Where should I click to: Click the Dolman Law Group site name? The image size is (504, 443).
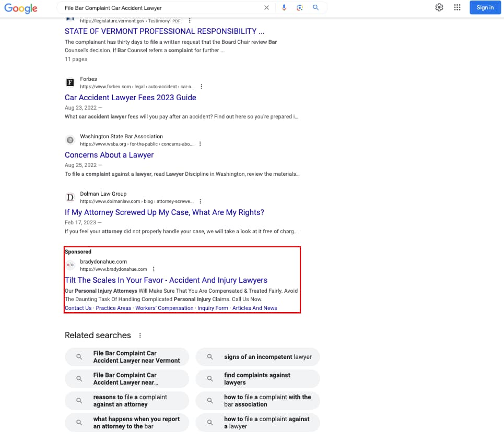[103, 194]
